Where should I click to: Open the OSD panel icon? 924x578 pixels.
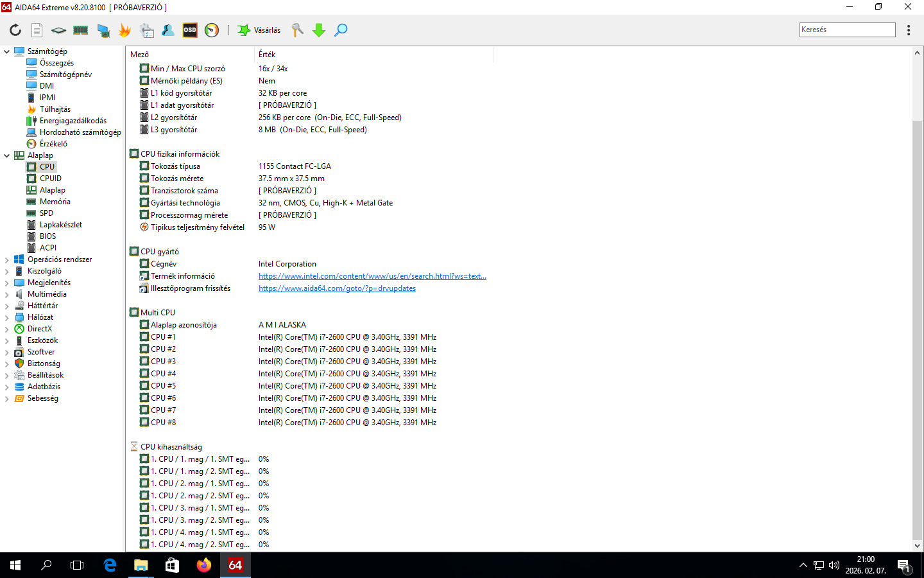(x=190, y=30)
